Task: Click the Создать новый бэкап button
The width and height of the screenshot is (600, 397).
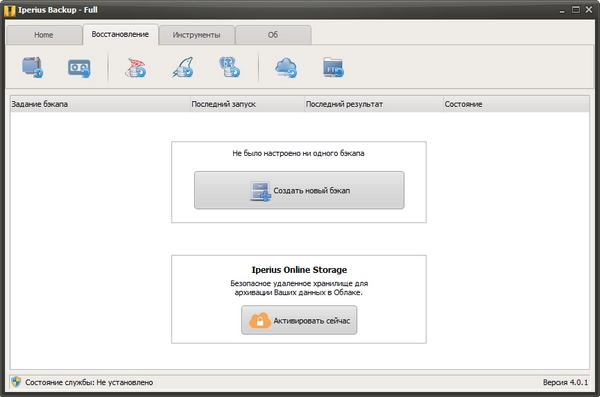Action: (299, 190)
